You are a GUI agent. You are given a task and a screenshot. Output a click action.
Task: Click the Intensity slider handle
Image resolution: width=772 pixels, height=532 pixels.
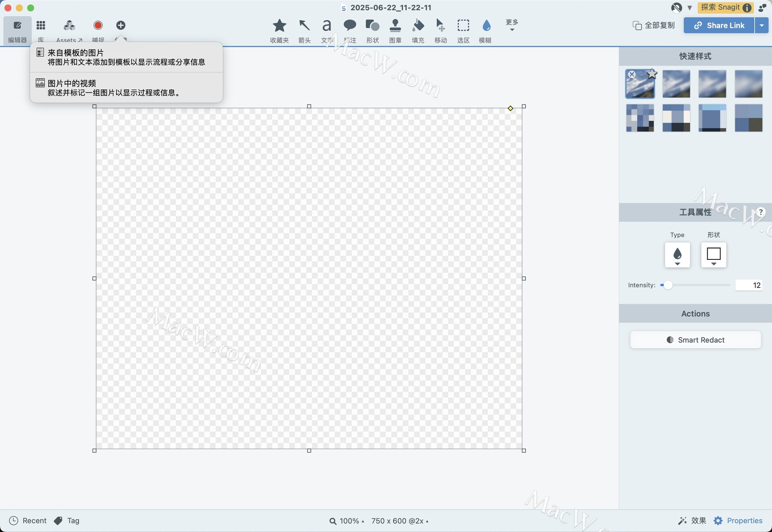(x=668, y=285)
